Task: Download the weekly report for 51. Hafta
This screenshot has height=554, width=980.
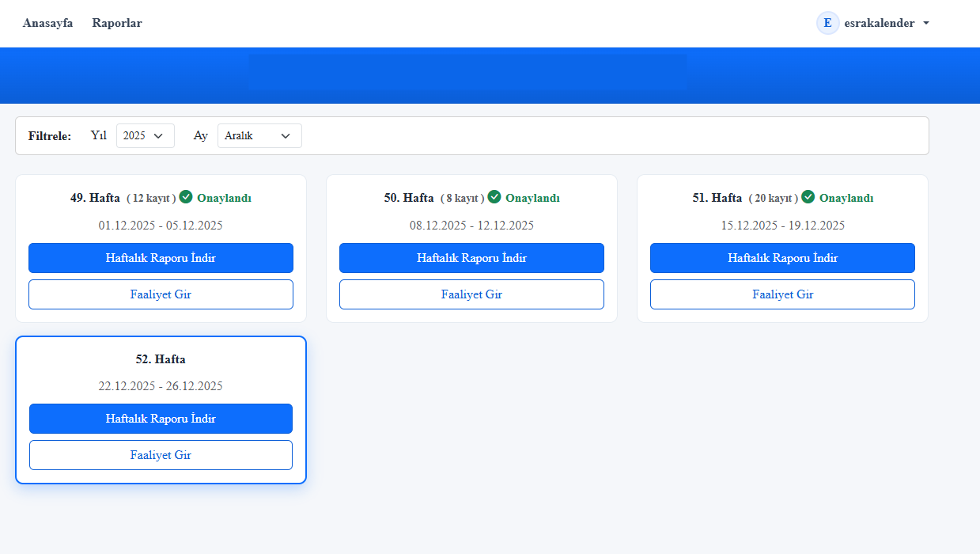Action: click(782, 258)
